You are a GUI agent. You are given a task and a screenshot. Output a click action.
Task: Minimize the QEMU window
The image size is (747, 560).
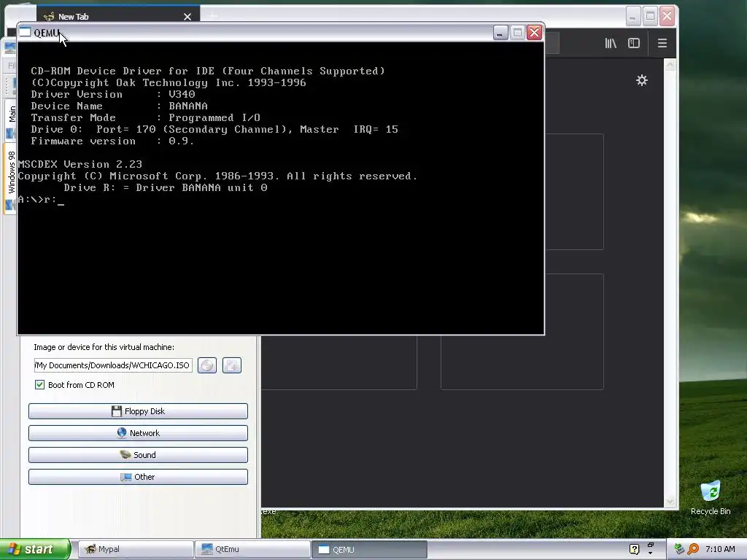[500, 32]
